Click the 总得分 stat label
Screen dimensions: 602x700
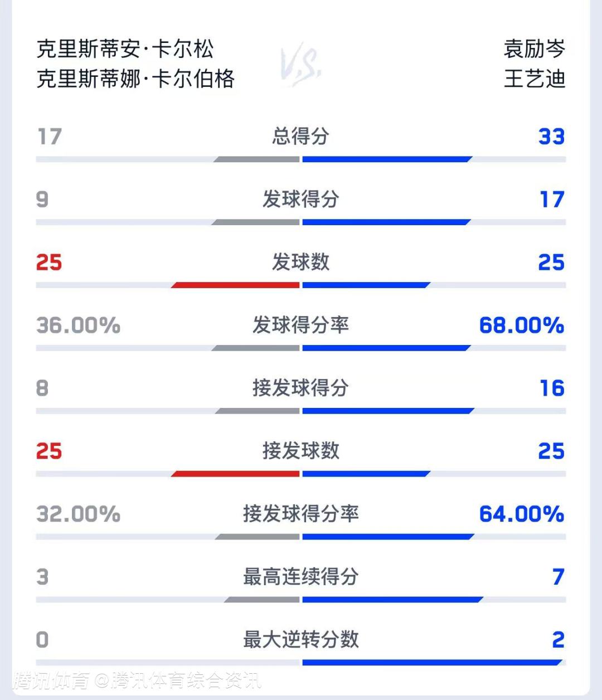point(301,136)
